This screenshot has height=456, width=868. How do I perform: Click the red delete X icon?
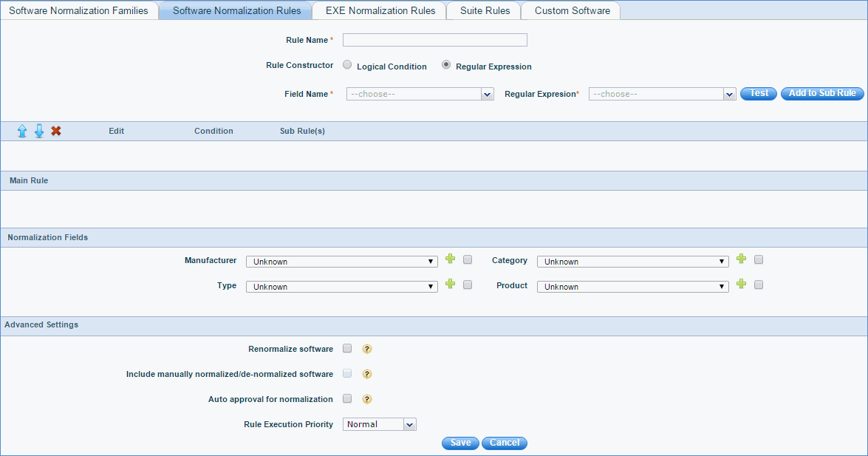[56, 131]
